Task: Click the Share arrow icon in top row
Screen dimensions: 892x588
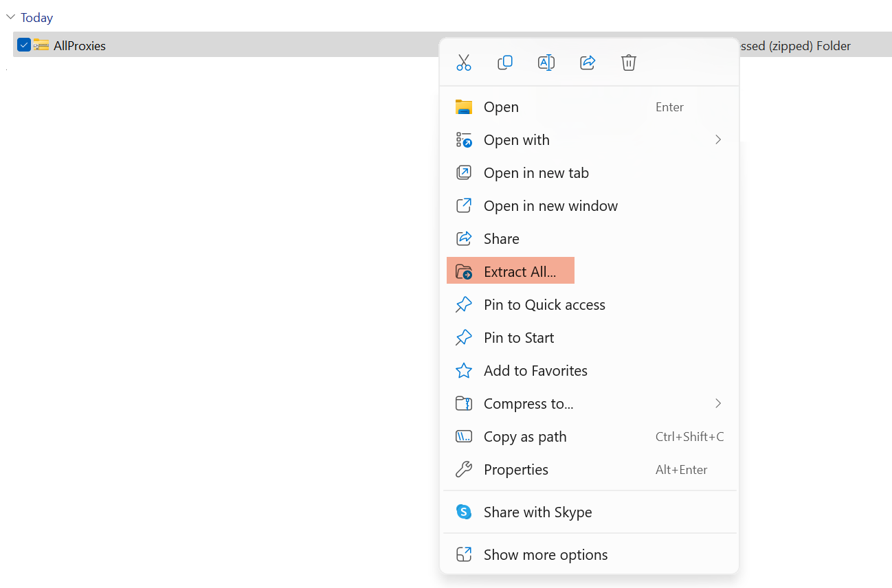Action: 588,63
